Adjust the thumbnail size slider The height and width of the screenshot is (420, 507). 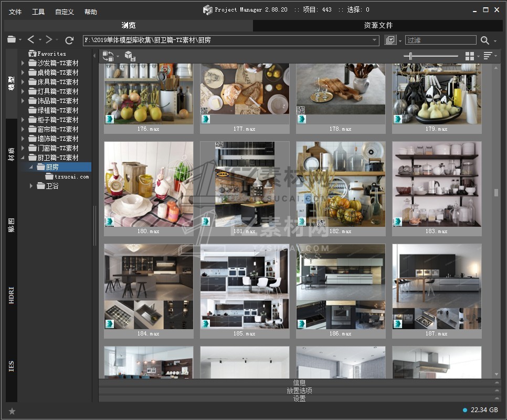(x=410, y=56)
